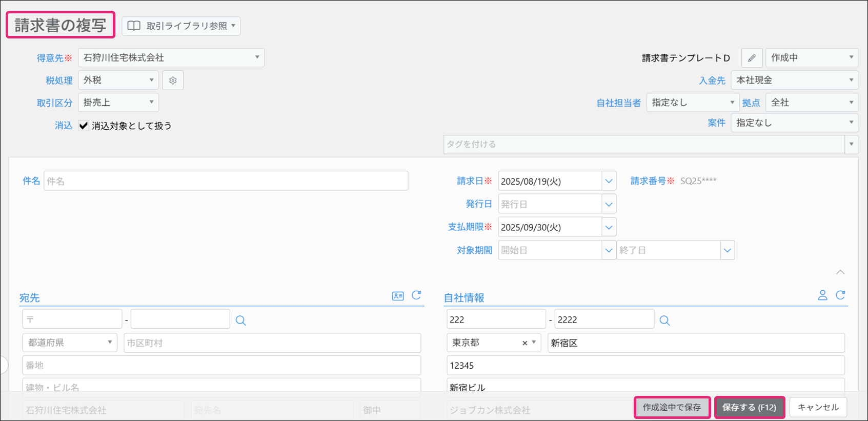Clear 東京都 prefecture with the x icon
This screenshot has height=421, width=868.
(524, 343)
